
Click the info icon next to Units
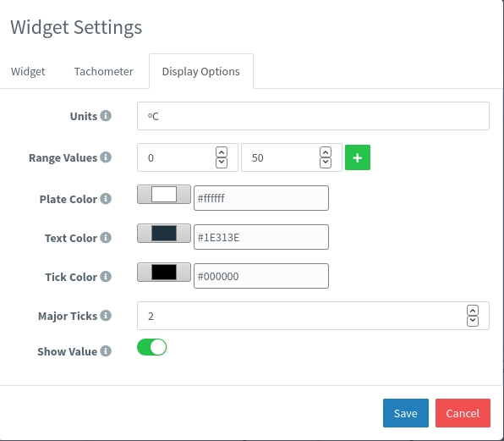pyautogui.click(x=106, y=115)
